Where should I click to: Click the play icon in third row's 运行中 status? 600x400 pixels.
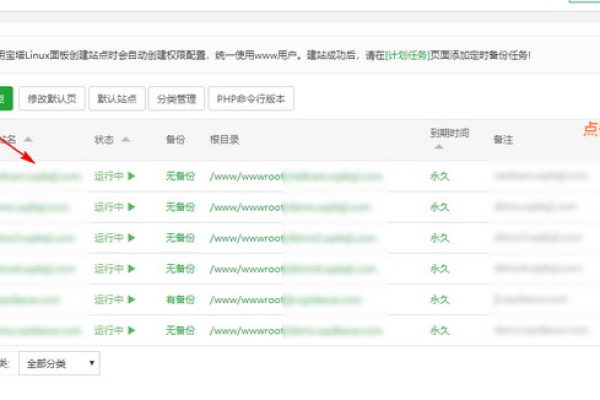(x=131, y=238)
